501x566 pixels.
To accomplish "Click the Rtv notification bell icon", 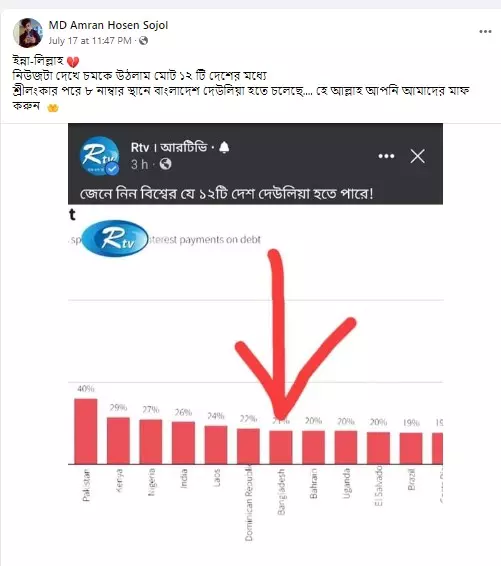I will coord(224,147).
